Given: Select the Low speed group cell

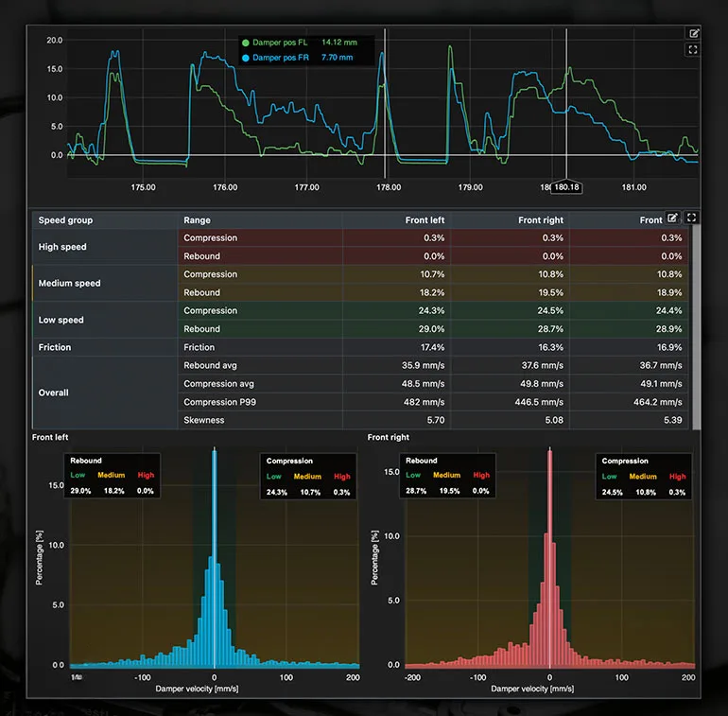Looking at the screenshot, I should coord(105,320).
